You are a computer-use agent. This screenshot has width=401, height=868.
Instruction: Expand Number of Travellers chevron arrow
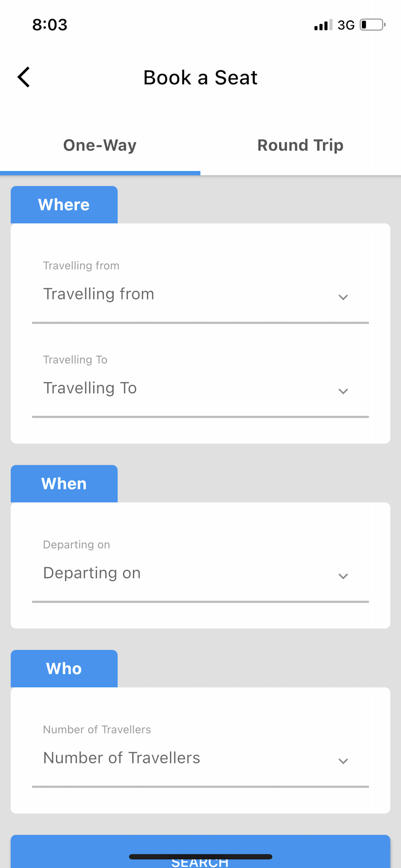(x=343, y=761)
